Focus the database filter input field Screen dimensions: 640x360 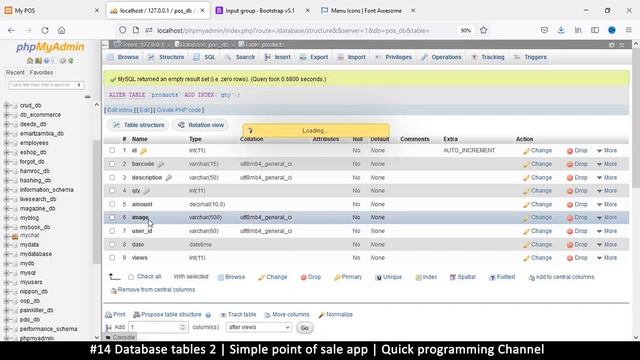point(46,85)
